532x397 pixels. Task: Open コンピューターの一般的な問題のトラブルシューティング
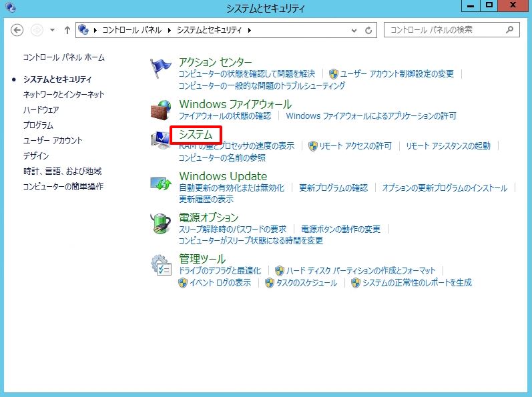(262, 85)
